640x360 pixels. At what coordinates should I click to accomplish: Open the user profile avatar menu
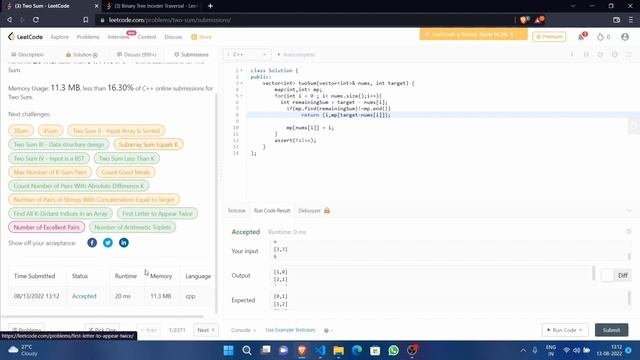(x=625, y=37)
